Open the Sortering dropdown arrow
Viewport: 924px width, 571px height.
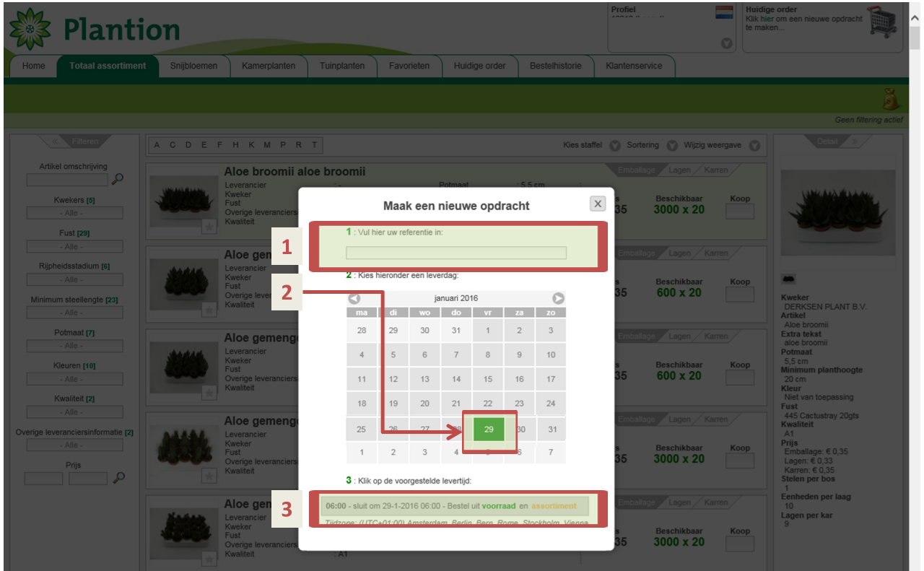point(671,145)
